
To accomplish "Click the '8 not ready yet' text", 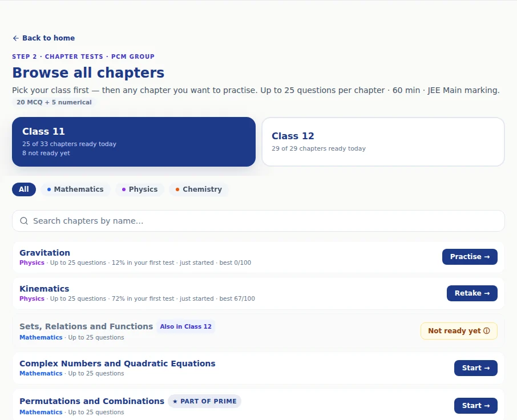I will [x=46, y=153].
